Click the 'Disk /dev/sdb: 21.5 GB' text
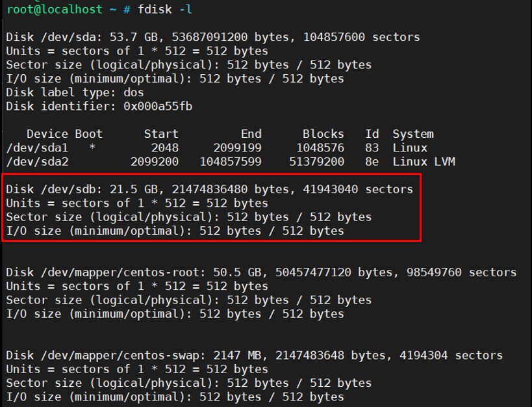Image resolution: width=532 pixels, height=407 pixels. click(82, 189)
